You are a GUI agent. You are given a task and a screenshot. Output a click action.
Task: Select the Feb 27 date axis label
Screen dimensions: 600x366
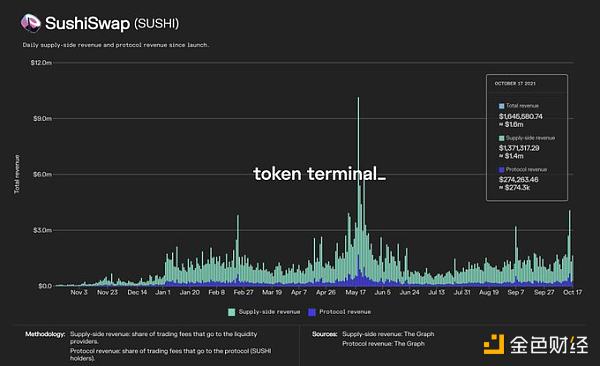coord(243,292)
